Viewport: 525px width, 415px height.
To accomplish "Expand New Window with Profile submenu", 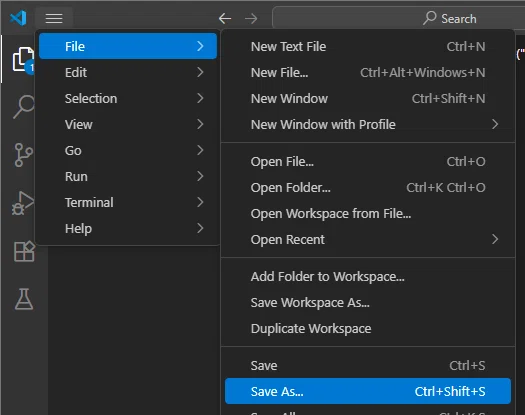I will (368, 125).
